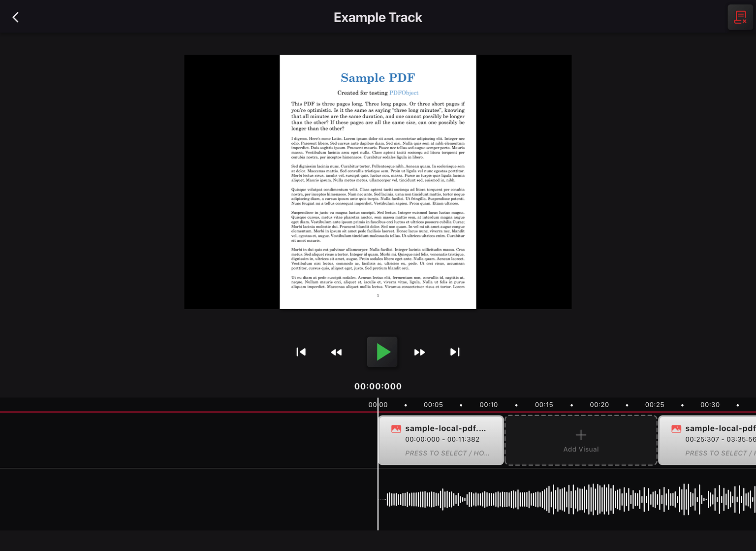Click the red remove-script icon at top right
The image size is (756, 551).
coord(740,18)
